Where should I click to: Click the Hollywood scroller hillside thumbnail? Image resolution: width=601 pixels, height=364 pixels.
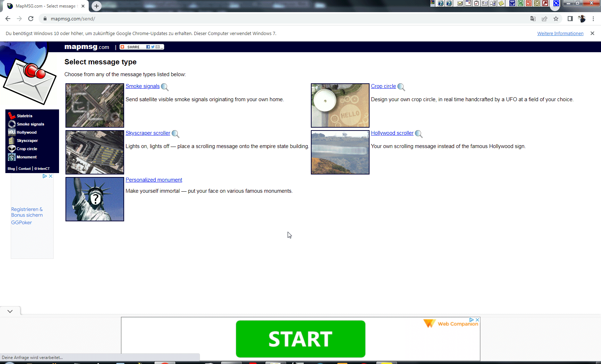point(340,152)
